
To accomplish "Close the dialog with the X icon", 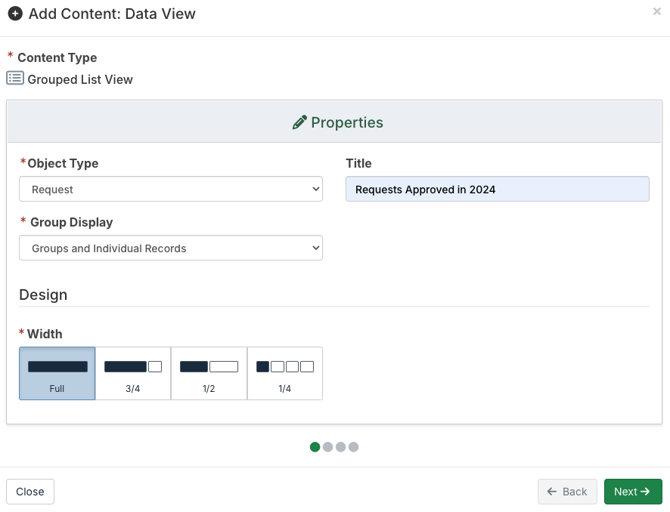I will coord(656,12).
